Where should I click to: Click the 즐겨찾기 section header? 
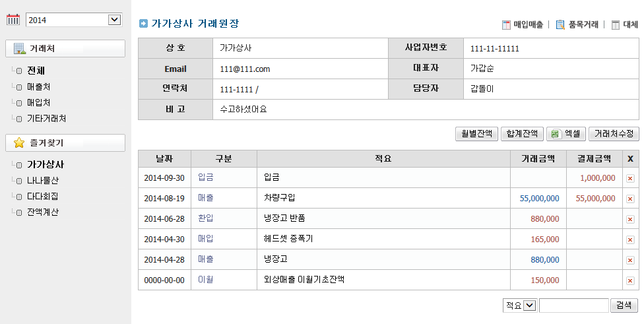[65, 143]
